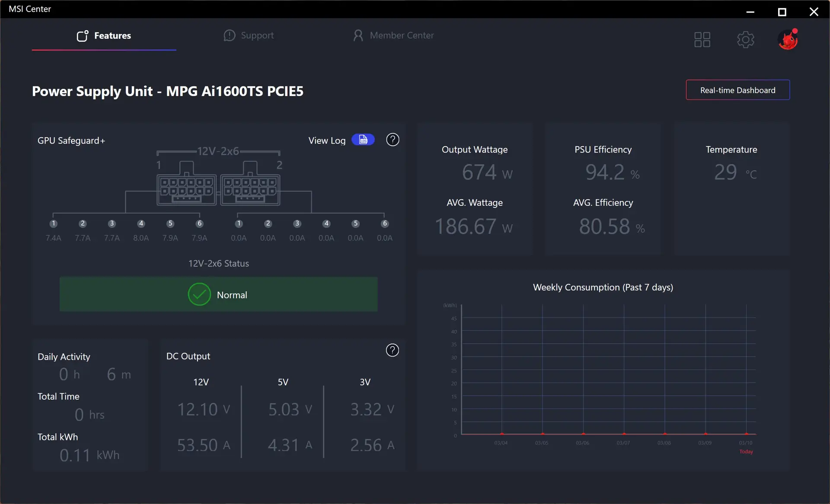This screenshot has width=830, height=504.
Task: Click the 0.11 kWh total value
Action: [x=89, y=455]
